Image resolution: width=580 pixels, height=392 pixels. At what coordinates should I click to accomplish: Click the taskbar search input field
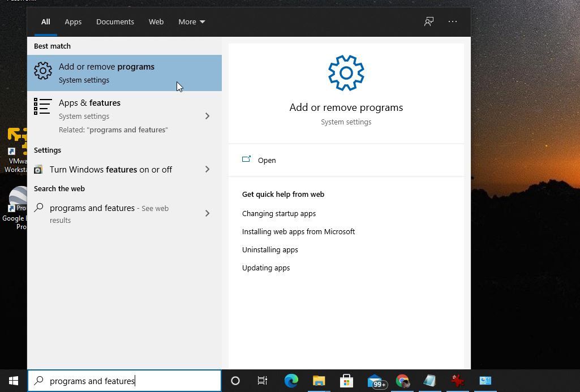point(124,381)
